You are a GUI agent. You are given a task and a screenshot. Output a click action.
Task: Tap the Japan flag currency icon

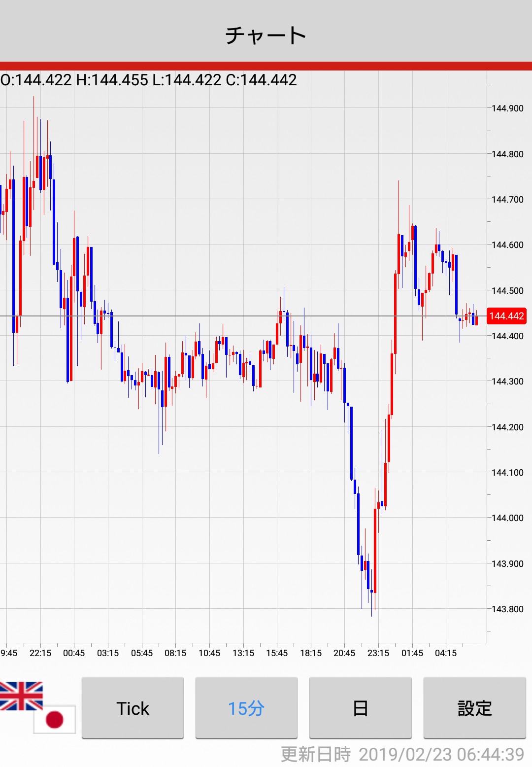pos(55,720)
